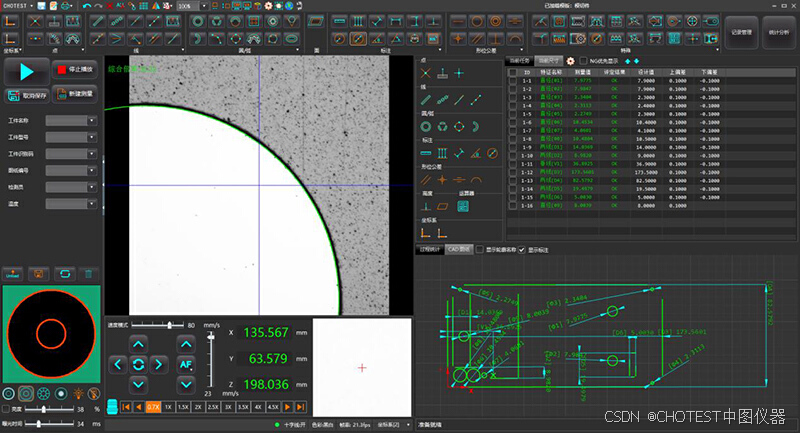800x433 pixels.
Task: Enable the NG priority display checkbox
Action: coord(583,61)
